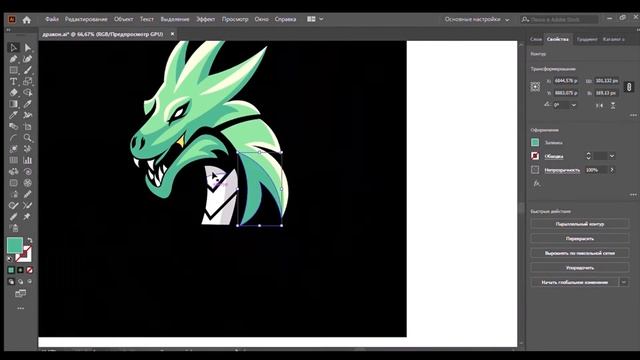The height and width of the screenshot is (360, 640).
Task: Open the Файл menu
Action: [52, 19]
